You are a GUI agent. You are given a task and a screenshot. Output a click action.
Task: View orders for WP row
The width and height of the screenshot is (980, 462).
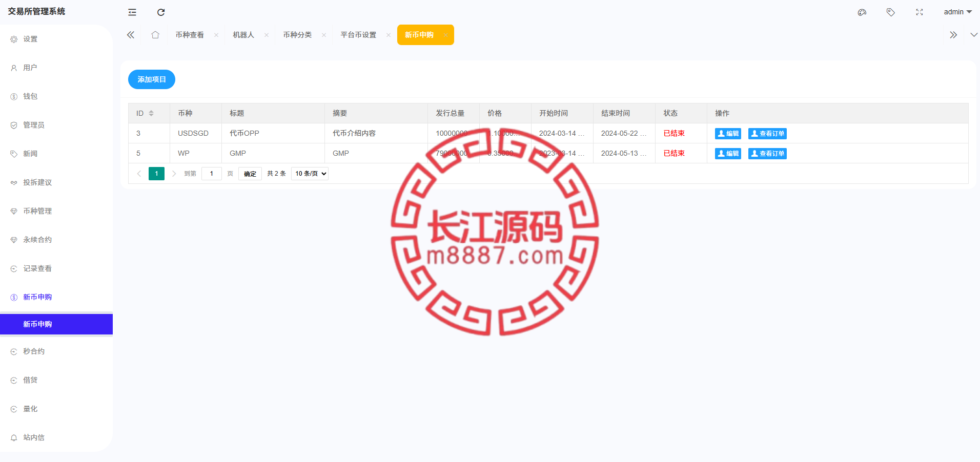click(x=767, y=154)
